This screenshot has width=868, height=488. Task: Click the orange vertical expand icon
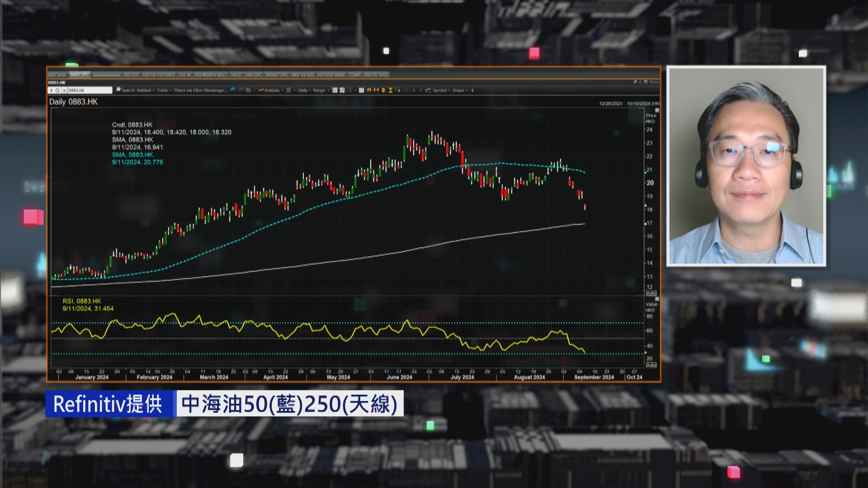pos(384,90)
